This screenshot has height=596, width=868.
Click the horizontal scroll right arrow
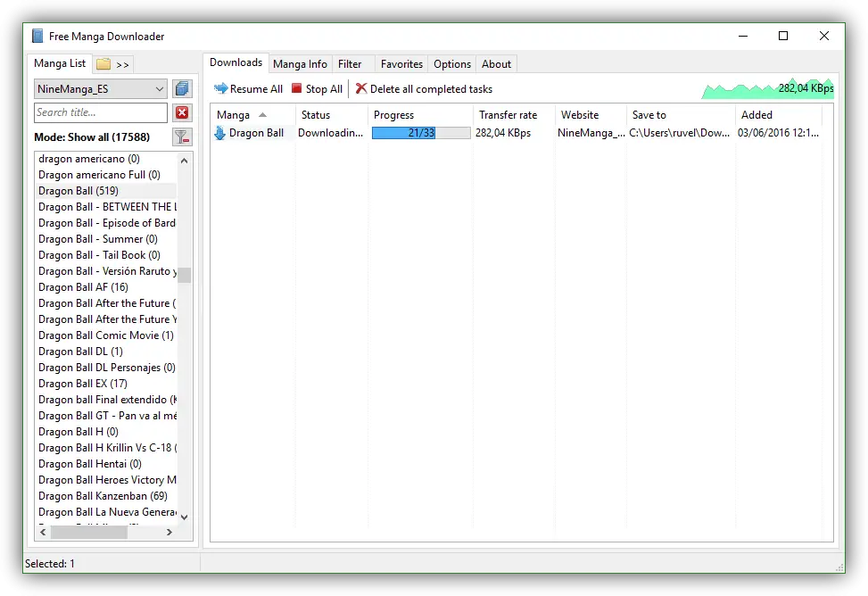click(169, 533)
